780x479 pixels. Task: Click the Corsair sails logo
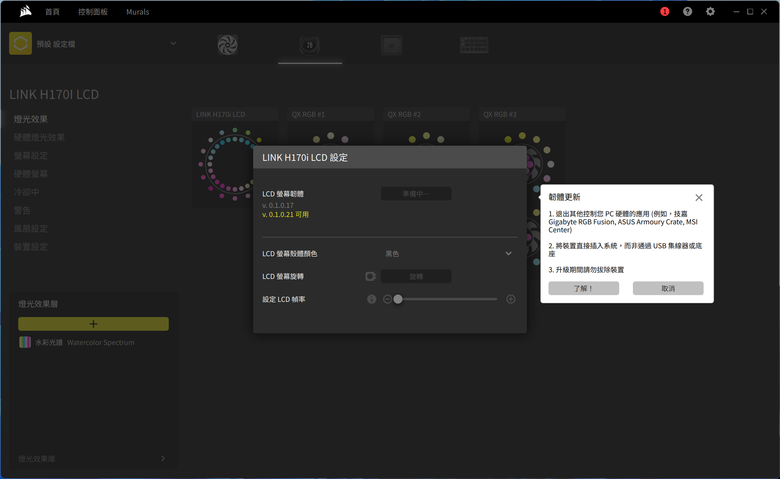[25, 11]
